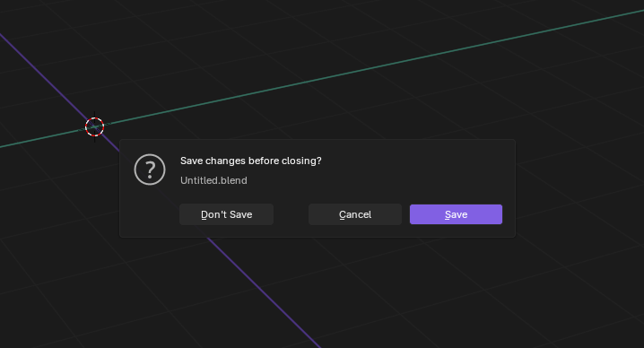Click the purple axis line below the dialog

tap(263, 292)
